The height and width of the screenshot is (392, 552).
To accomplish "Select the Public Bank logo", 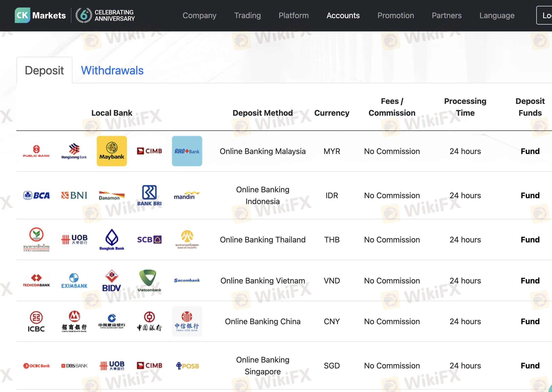I will [x=36, y=151].
